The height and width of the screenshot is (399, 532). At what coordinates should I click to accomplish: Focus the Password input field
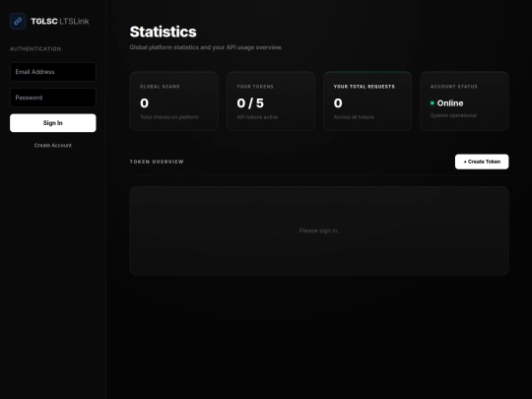coord(53,98)
